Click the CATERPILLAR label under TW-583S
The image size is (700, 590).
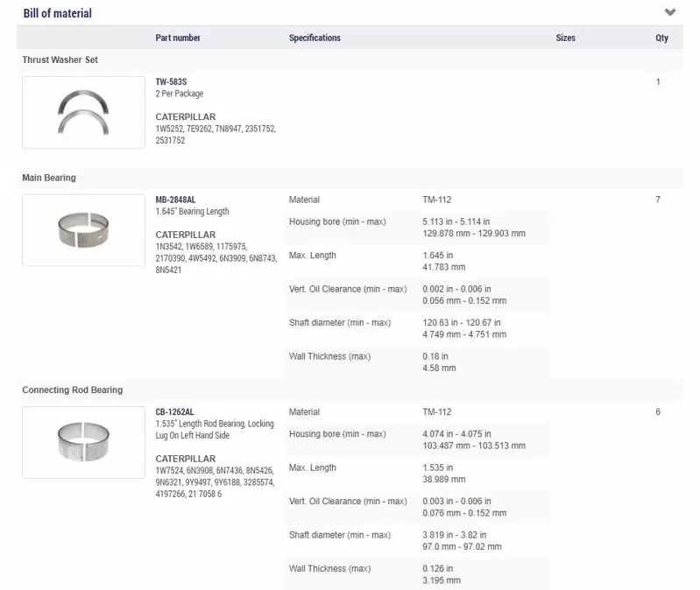click(186, 116)
